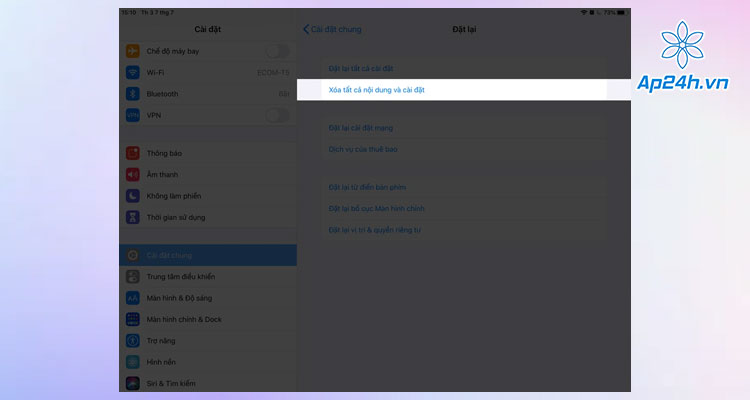Image resolution: width=750 pixels, height=400 pixels.
Task: Tap the Thông báo notifications icon
Action: [132, 153]
